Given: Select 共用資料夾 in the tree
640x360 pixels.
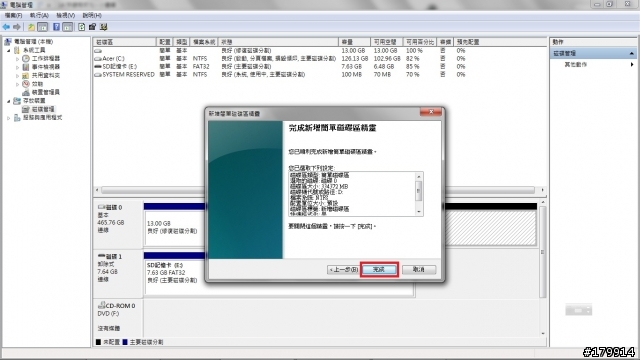Looking at the screenshot, I should pyautogui.click(x=46, y=76).
